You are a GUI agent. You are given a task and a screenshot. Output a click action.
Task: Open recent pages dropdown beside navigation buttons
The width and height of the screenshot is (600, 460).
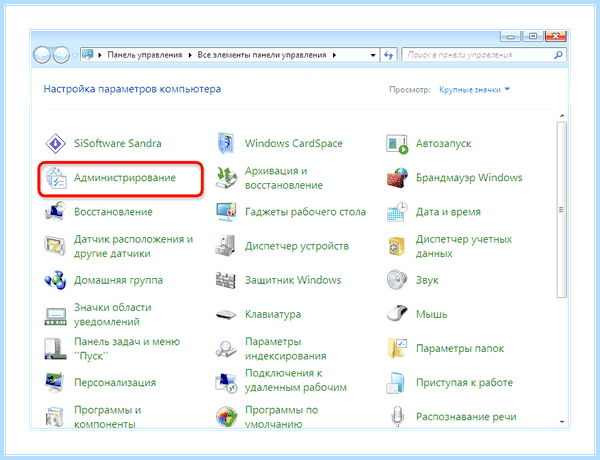point(75,55)
